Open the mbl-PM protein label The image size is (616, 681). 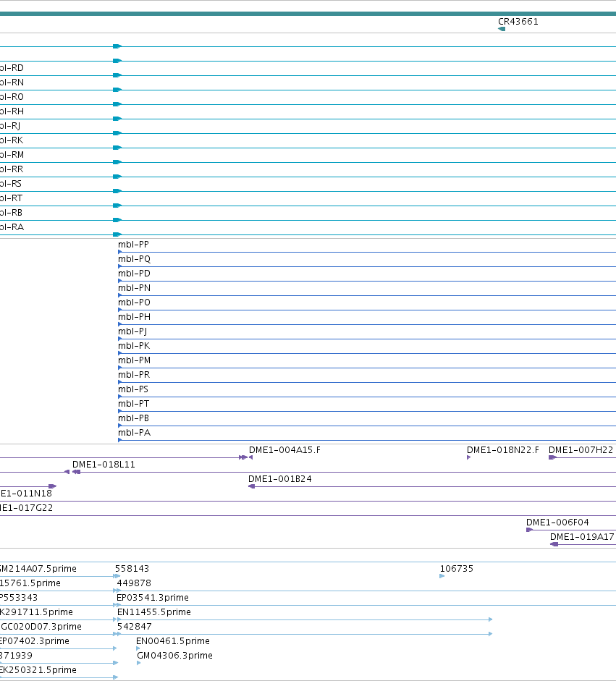(134, 360)
